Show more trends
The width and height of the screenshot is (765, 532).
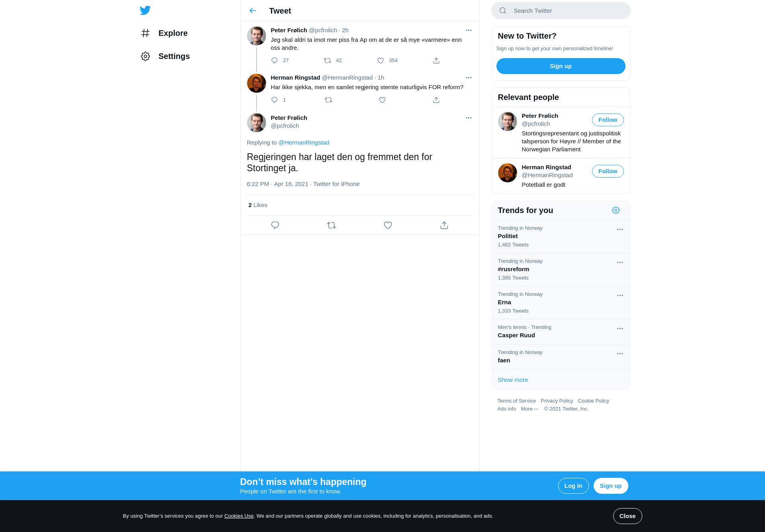click(512, 380)
